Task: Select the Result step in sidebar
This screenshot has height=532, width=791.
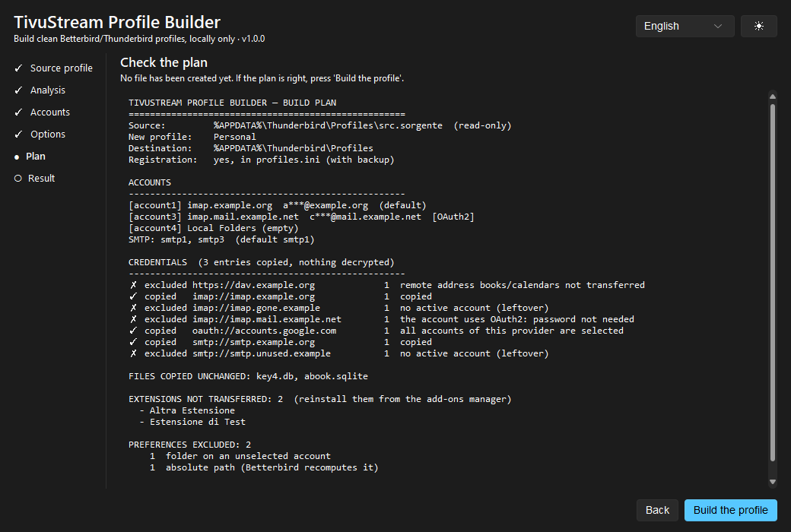Action: tap(34, 179)
